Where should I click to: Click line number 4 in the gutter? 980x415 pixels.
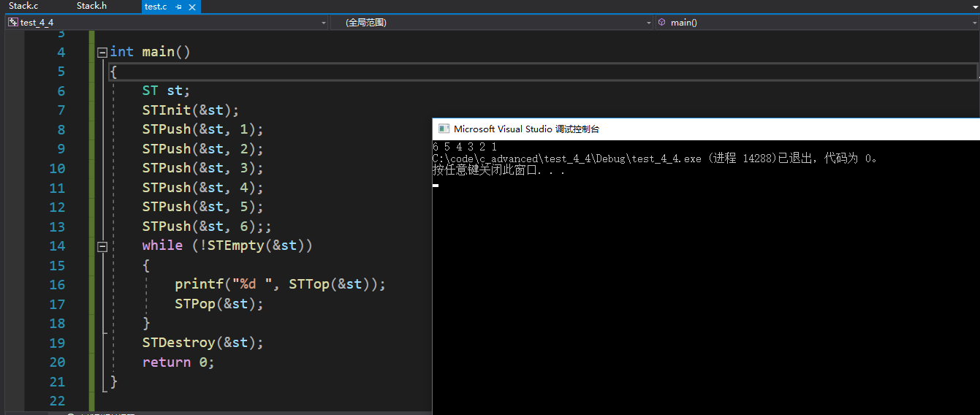point(61,52)
